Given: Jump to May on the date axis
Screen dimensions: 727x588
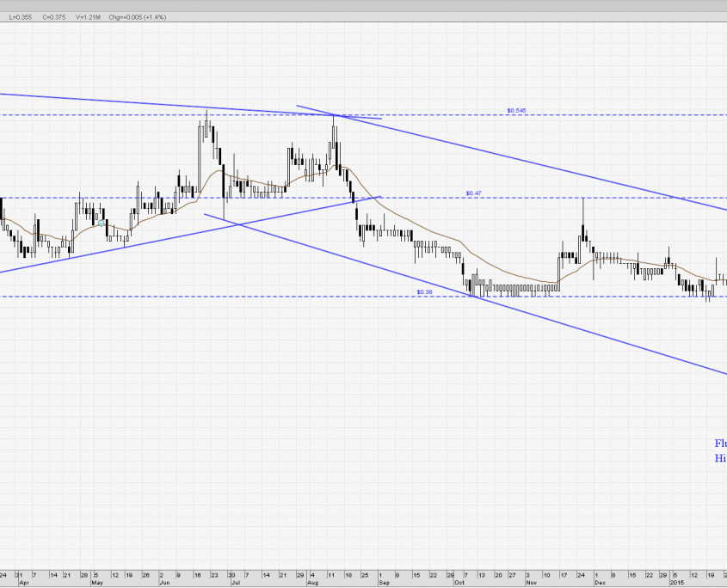Looking at the screenshot, I should [x=97, y=580].
